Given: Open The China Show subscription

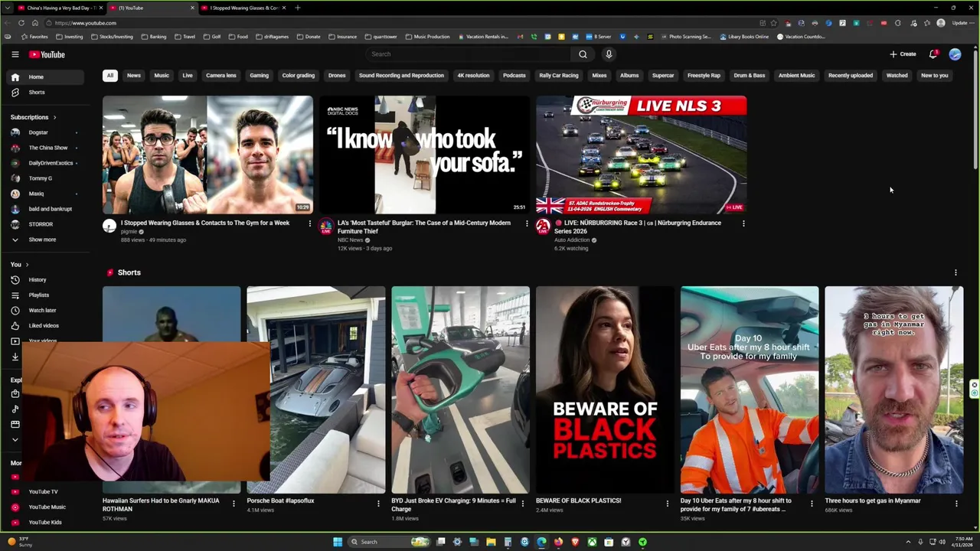Looking at the screenshot, I should 46,148.
